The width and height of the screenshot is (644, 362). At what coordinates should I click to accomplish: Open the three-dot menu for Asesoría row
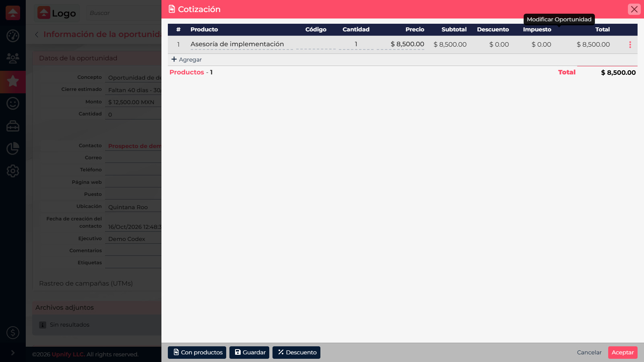click(x=630, y=45)
